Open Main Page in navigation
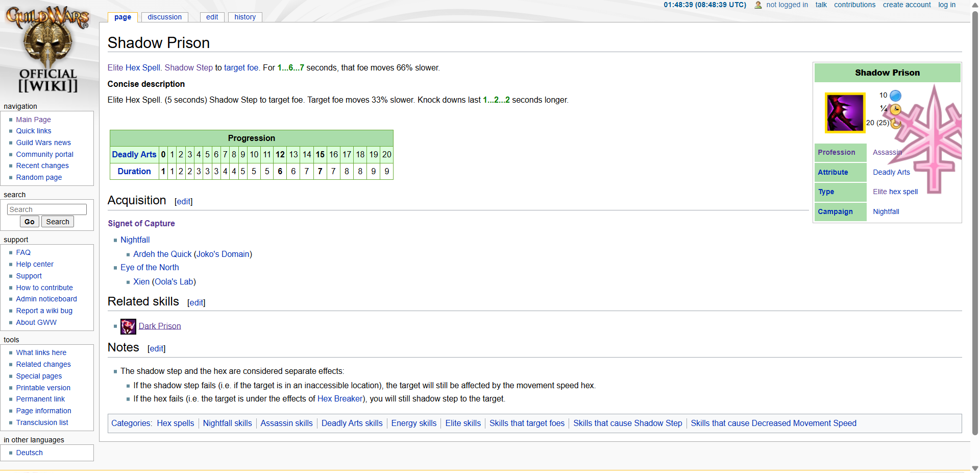The image size is (980, 473). (33, 120)
